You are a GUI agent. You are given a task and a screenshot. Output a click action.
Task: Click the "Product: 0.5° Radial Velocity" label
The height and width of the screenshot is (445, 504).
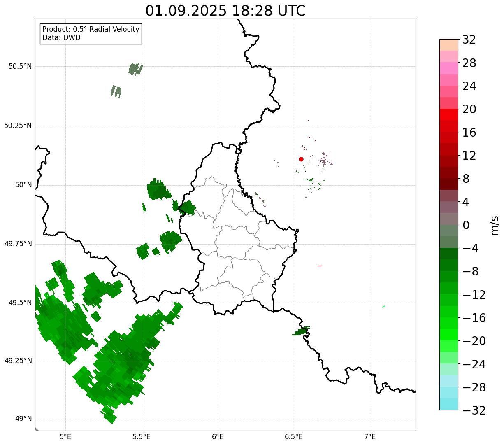[x=91, y=30]
